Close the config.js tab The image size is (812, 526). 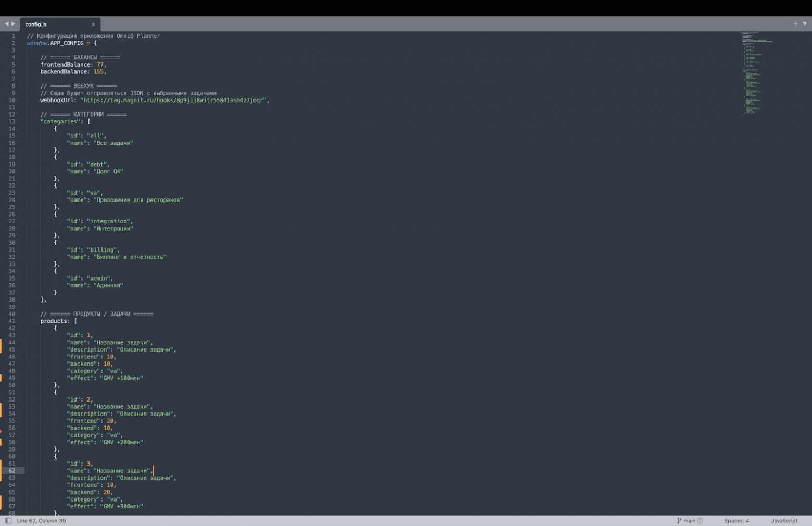(x=93, y=24)
